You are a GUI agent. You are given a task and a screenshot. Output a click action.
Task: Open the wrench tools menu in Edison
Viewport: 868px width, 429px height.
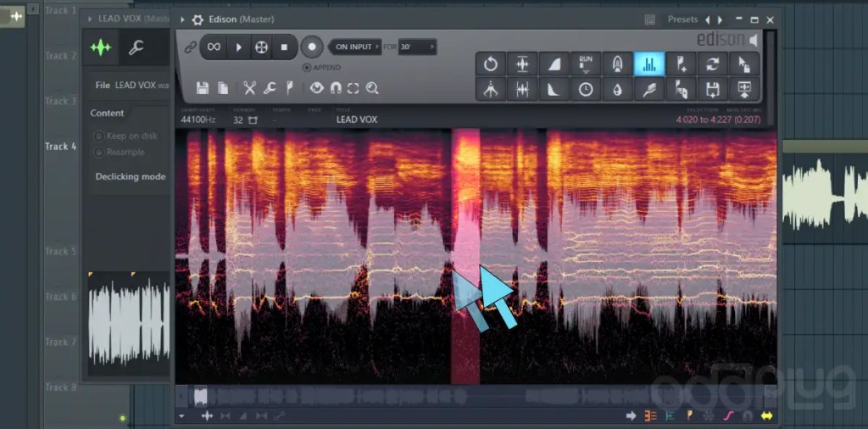[x=270, y=88]
